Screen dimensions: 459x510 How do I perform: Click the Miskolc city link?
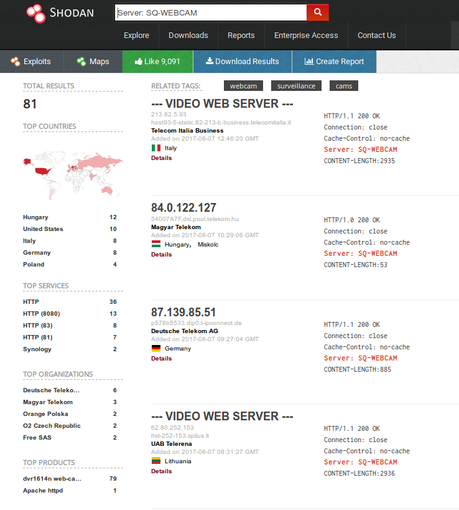(x=208, y=244)
